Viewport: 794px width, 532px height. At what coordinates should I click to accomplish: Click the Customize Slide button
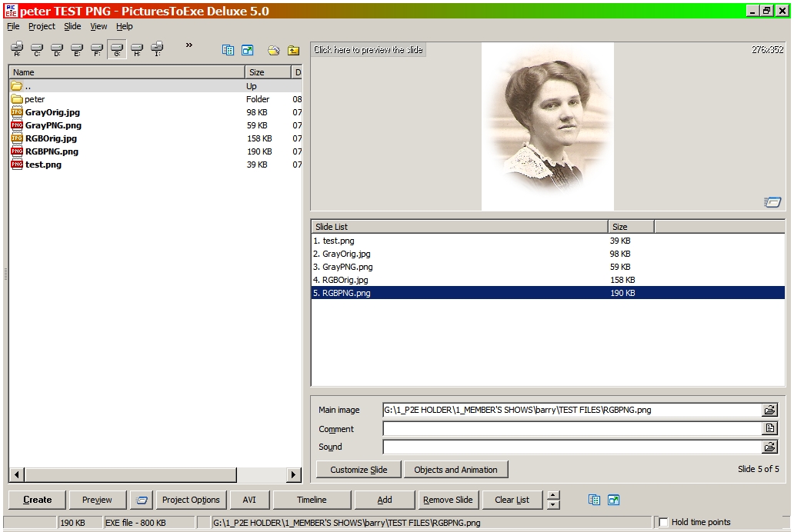[x=359, y=470]
